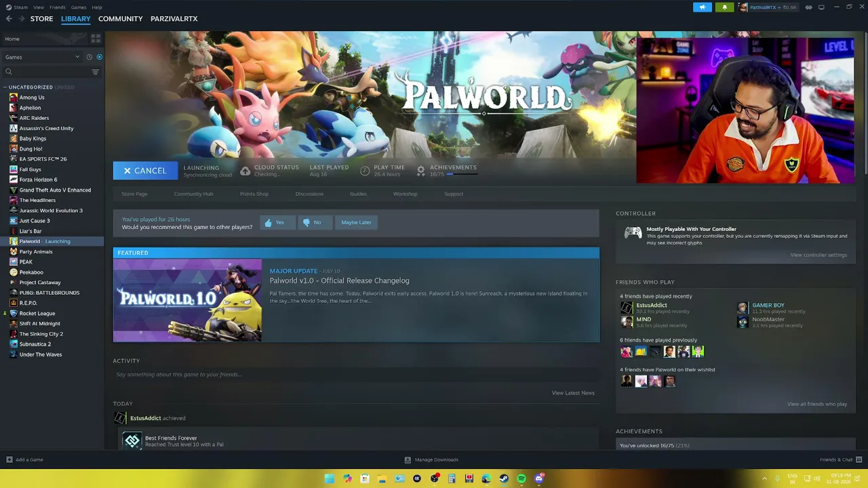Recommend Palworld with Yes thumbs up

(277, 222)
